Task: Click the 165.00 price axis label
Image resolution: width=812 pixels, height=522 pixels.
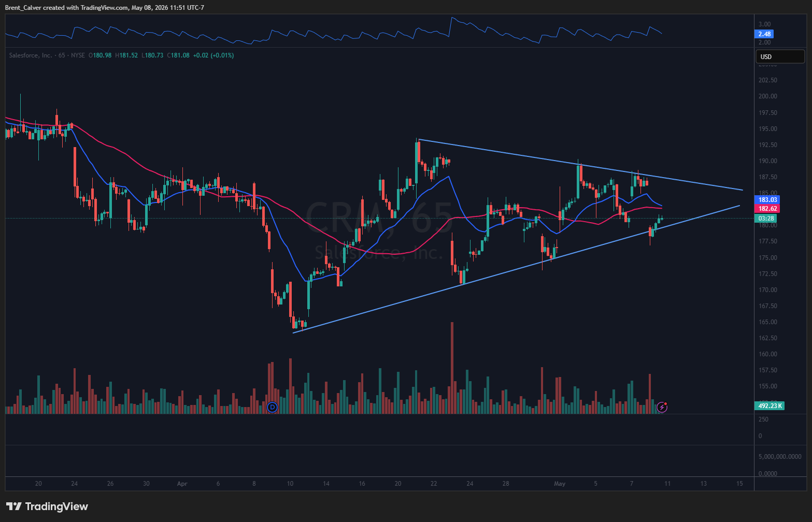Action: point(768,322)
